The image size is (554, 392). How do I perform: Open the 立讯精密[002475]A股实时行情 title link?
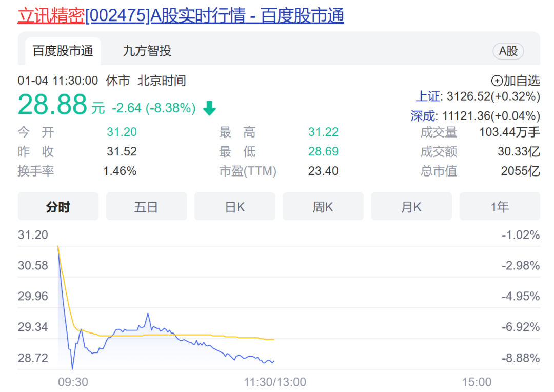[181, 15]
